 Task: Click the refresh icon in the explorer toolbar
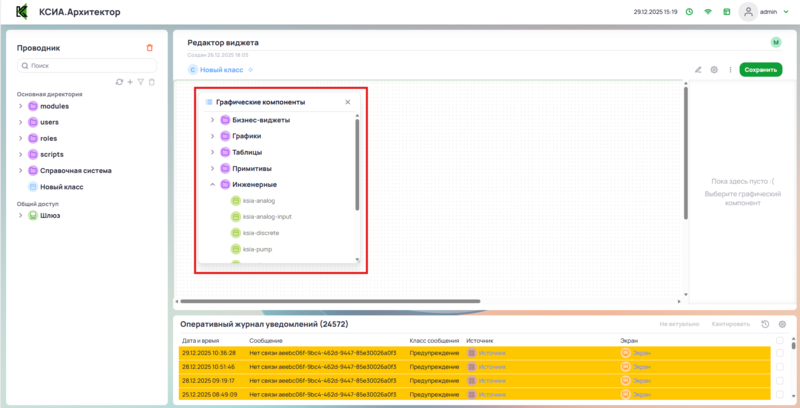coord(119,81)
